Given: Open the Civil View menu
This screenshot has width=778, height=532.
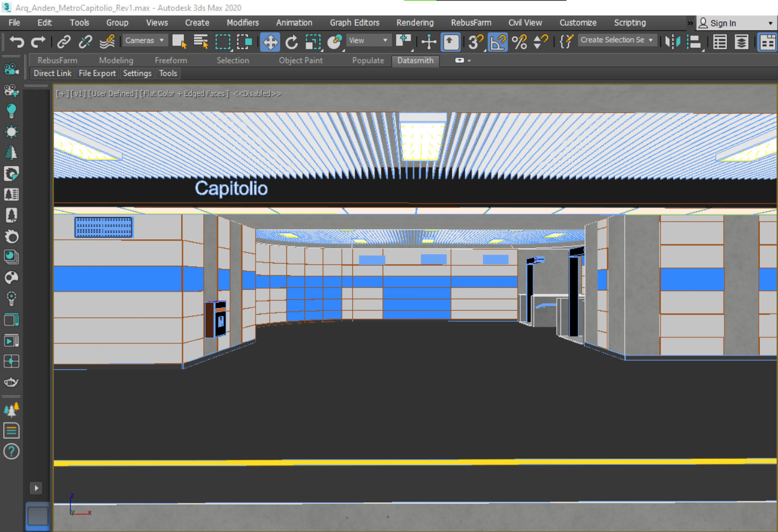Looking at the screenshot, I should pyautogui.click(x=525, y=23).
